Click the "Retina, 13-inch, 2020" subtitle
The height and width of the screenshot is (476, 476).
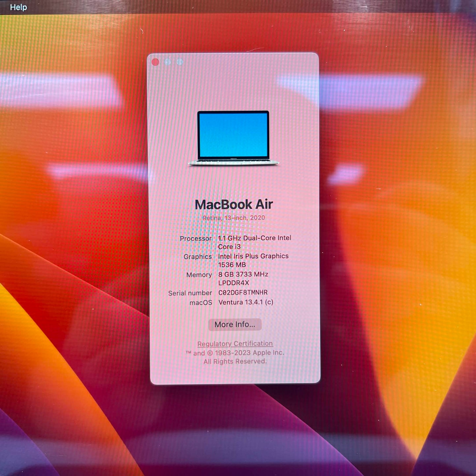tap(234, 218)
